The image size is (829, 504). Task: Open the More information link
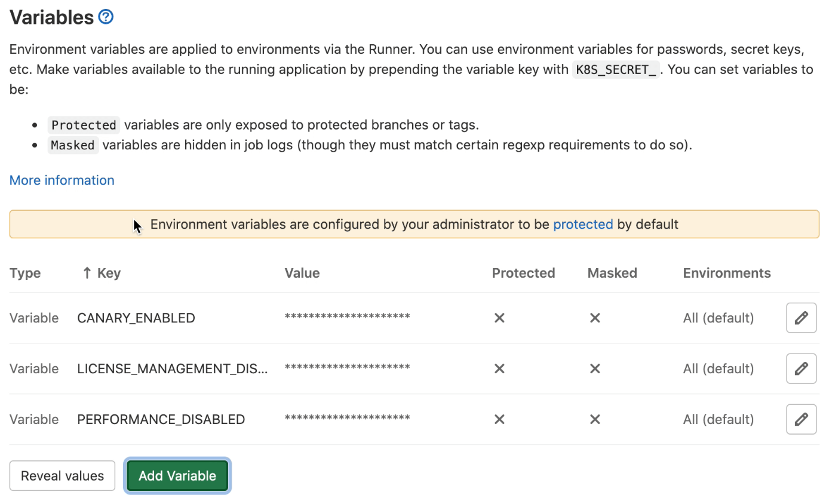tap(62, 180)
